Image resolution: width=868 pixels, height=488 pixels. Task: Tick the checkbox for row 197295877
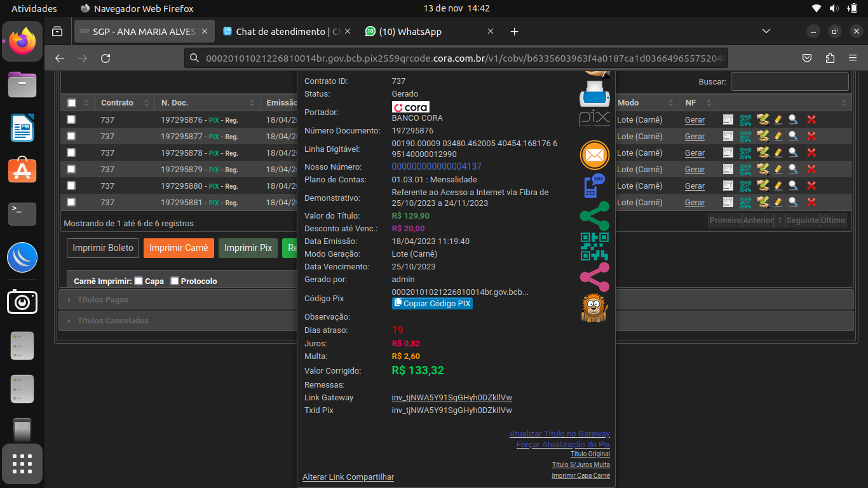point(71,136)
